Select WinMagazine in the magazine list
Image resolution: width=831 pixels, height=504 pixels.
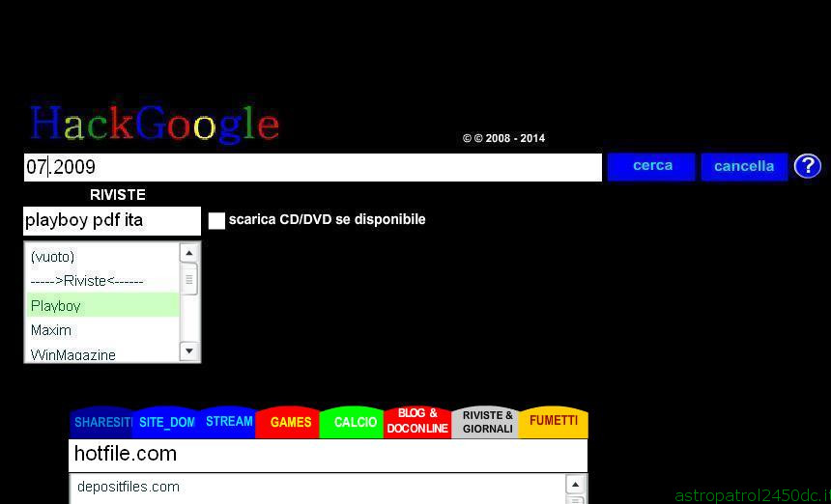pos(103,353)
